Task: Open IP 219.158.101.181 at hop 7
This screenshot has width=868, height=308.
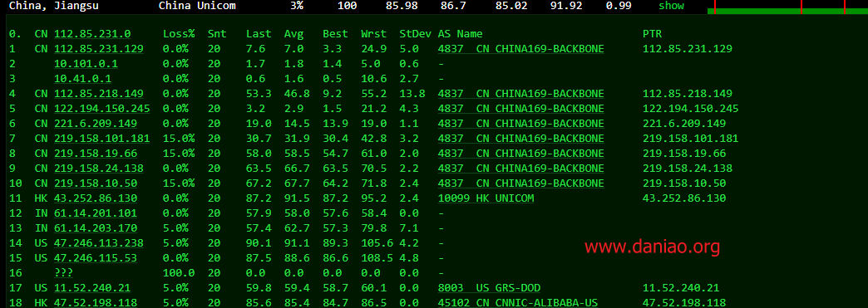Action: coord(102,139)
